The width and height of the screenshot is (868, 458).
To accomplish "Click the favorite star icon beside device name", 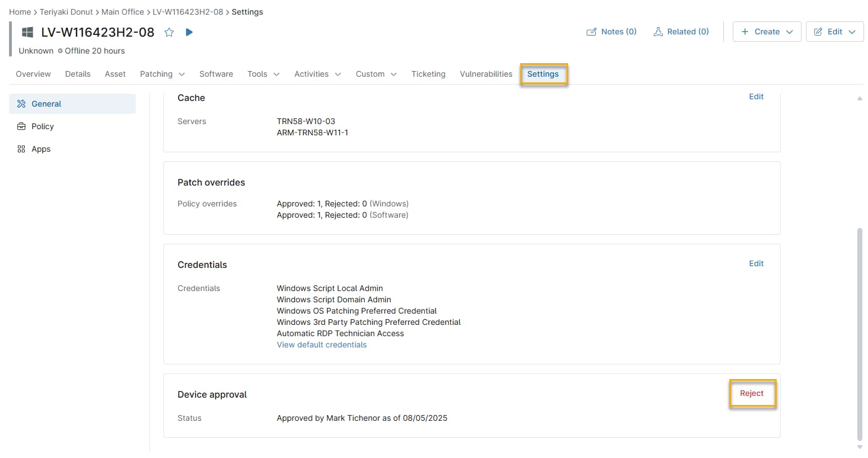I will pyautogui.click(x=169, y=32).
